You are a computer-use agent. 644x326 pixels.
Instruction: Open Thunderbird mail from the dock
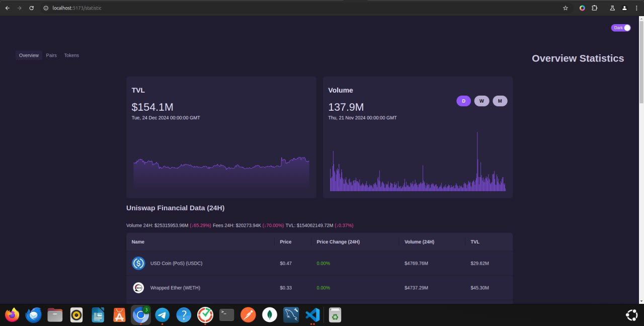click(x=34, y=315)
